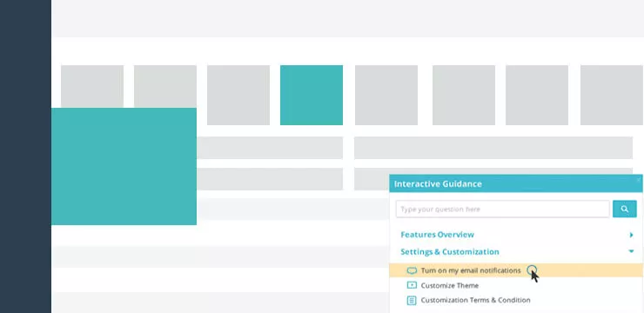Click the document icon beside Customization Terms
This screenshot has height=313, width=644.
pos(412,300)
